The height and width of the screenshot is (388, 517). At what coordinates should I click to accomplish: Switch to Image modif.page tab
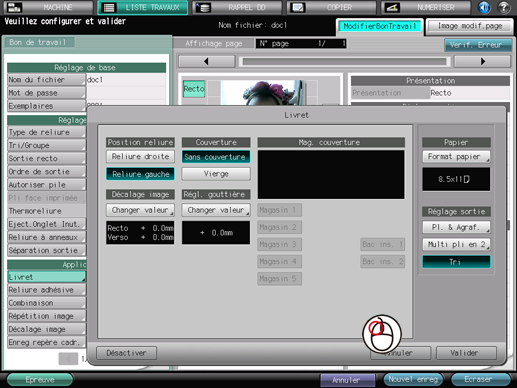(470, 26)
